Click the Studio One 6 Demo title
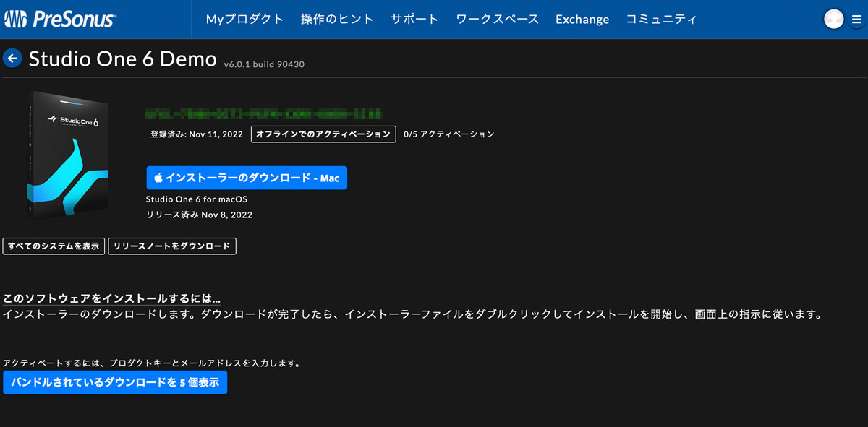Image resolution: width=868 pixels, height=427 pixels. point(123,59)
